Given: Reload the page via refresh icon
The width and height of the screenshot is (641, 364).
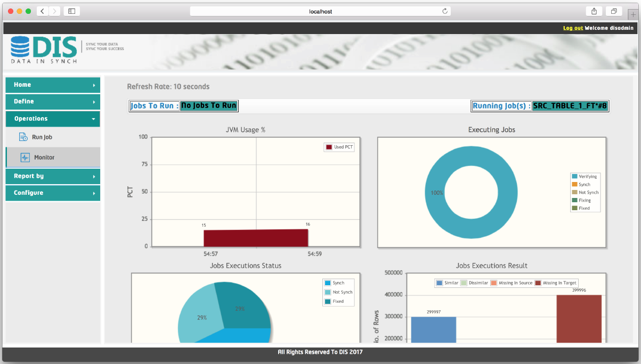Looking at the screenshot, I should [445, 11].
